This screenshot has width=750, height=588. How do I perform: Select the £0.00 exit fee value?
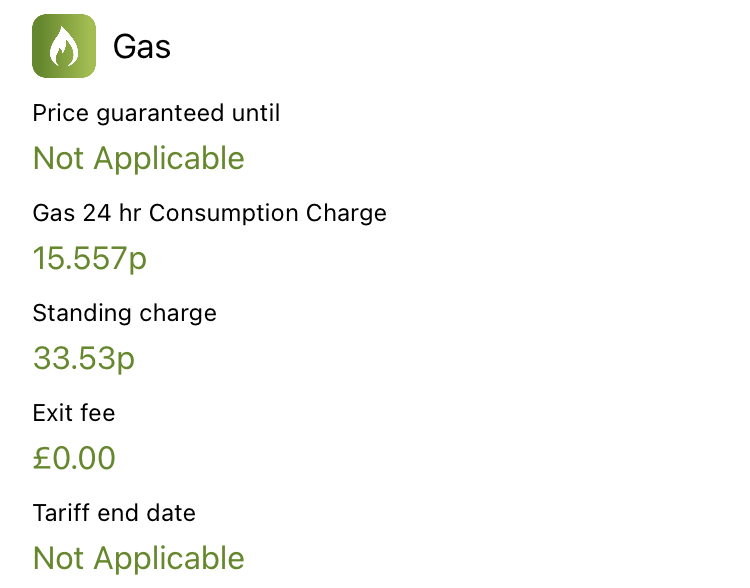(x=74, y=458)
